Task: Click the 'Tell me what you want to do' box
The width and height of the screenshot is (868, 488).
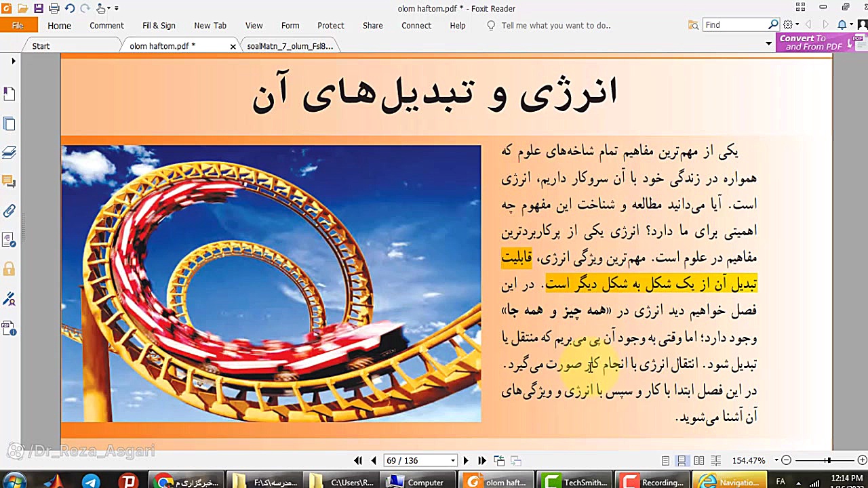Action: coord(556,25)
